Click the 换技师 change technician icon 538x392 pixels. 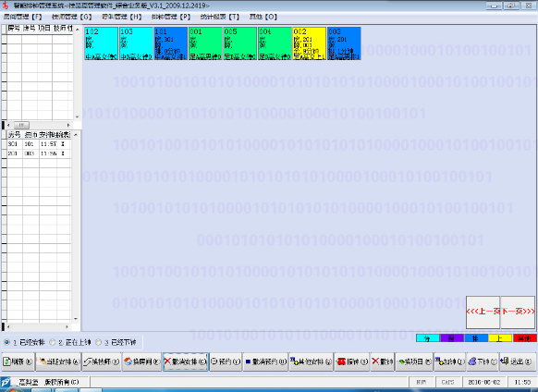[x=102, y=361]
